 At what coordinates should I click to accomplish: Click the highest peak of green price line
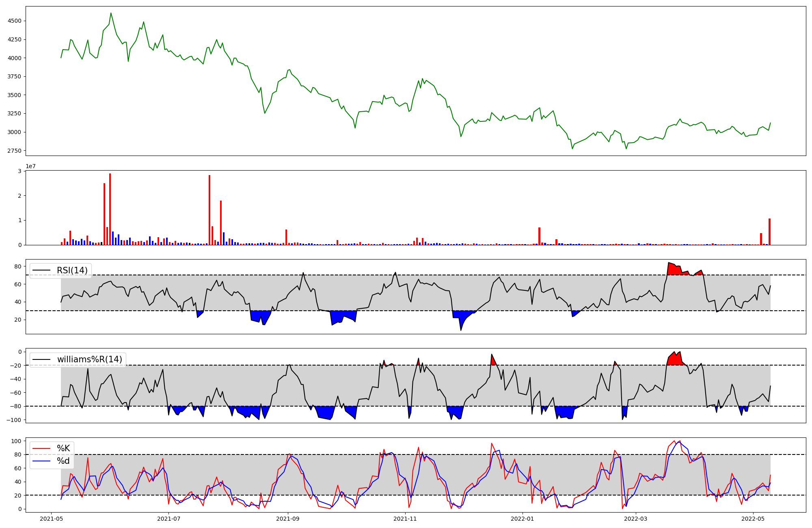pyautogui.click(x=111, y=13)
